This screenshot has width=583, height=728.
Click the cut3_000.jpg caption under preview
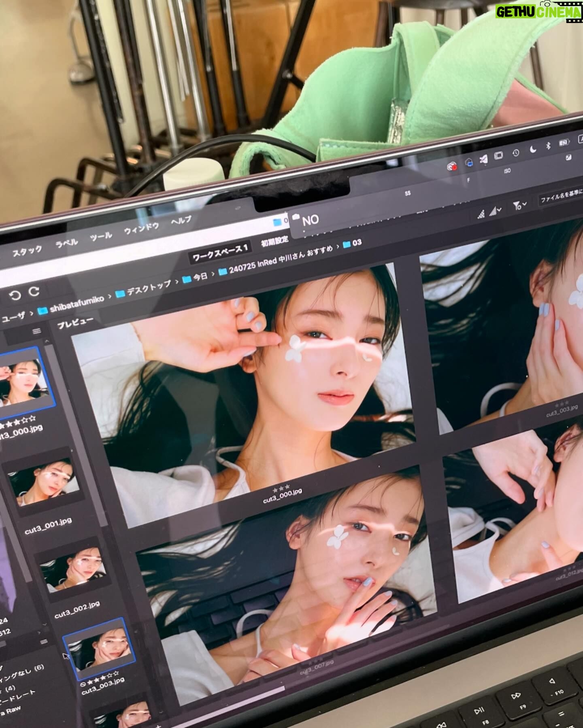coord(283,496)
